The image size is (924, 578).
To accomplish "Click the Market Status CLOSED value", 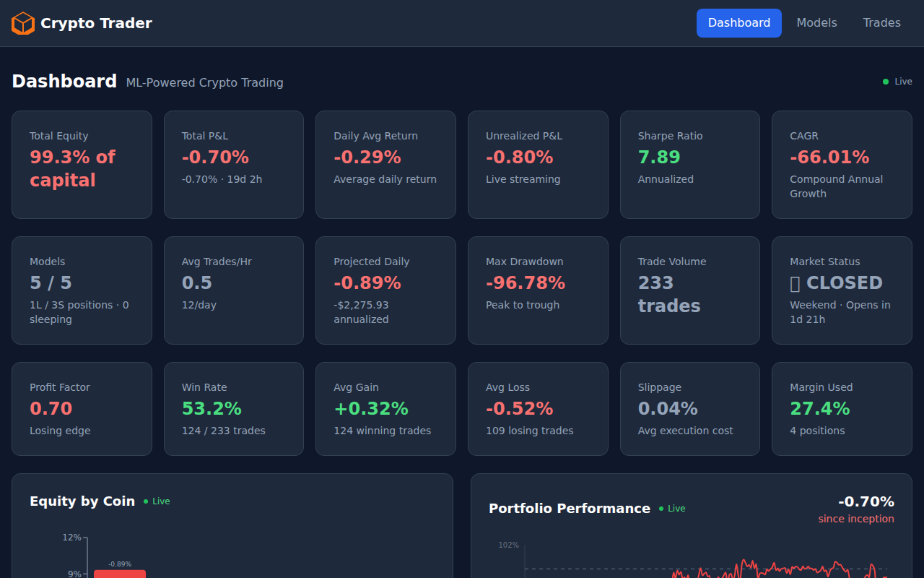I will click(x=836, y=283).
